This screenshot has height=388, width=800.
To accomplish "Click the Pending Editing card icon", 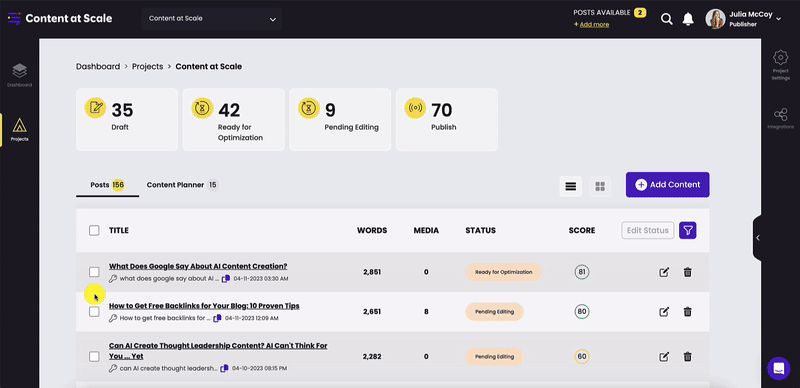I will [x=309, y=108].
